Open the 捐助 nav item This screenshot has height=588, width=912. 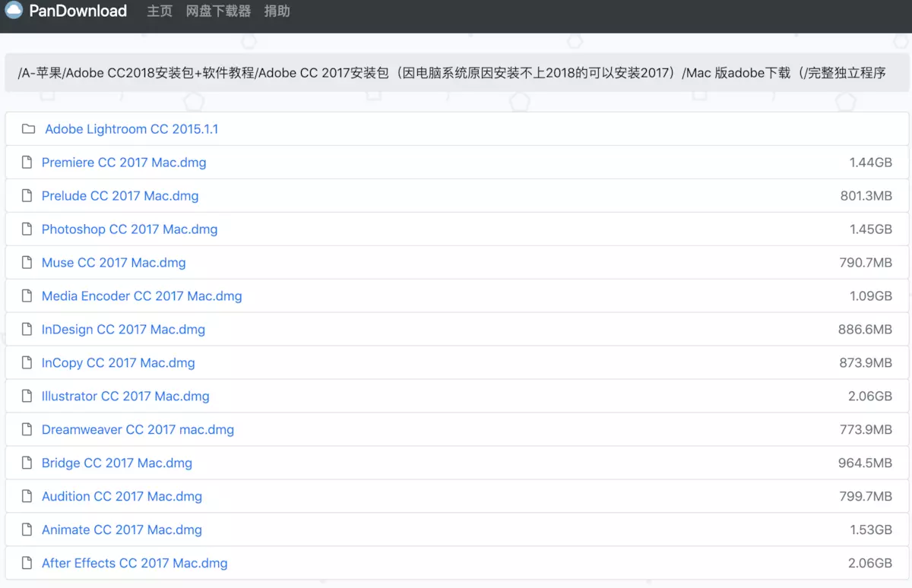tap(277, 11)
